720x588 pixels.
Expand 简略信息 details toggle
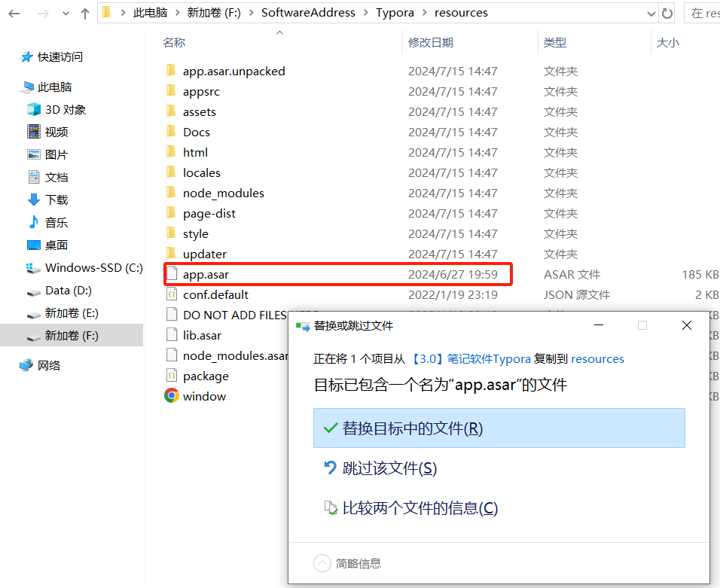click(x=322, y=563)
